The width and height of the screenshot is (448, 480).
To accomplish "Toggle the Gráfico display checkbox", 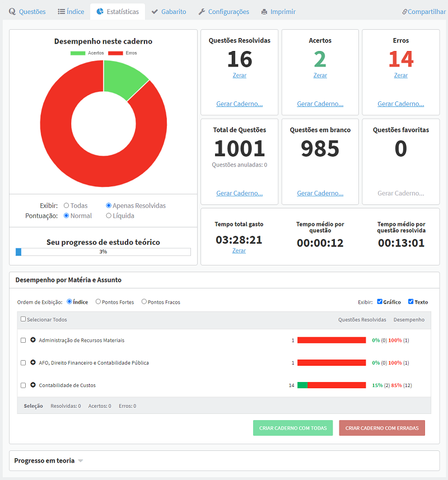I will click(x=380, y=301).
